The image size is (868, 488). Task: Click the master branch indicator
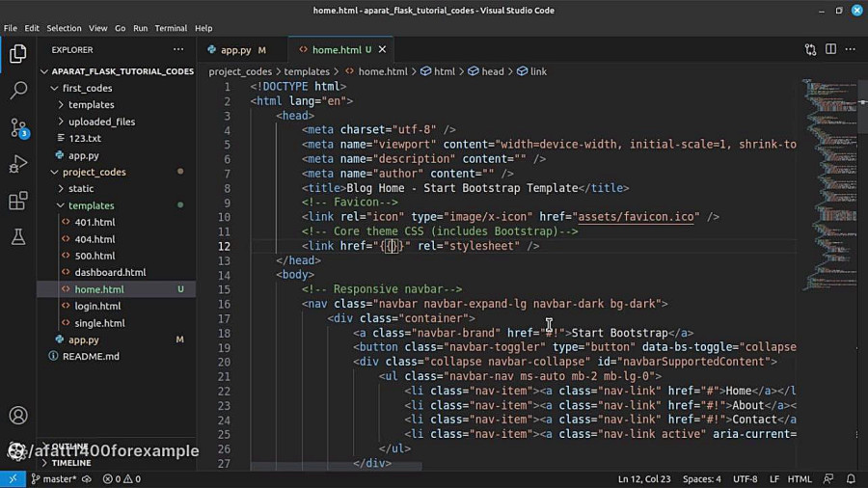[54, 479]
